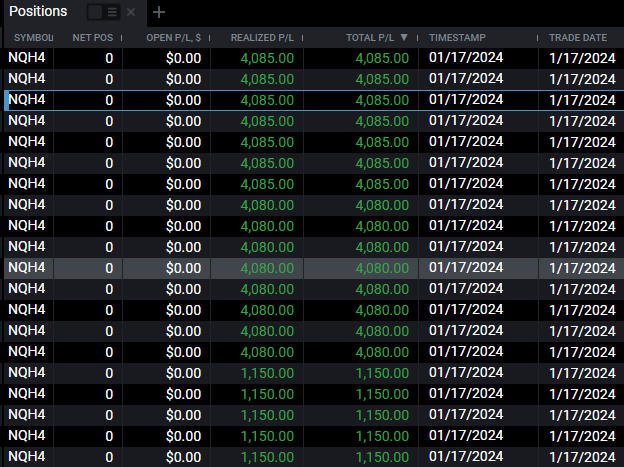Select NQH4 in the blue-outlined selected row
624x467 pixels.
coord(27,100)
